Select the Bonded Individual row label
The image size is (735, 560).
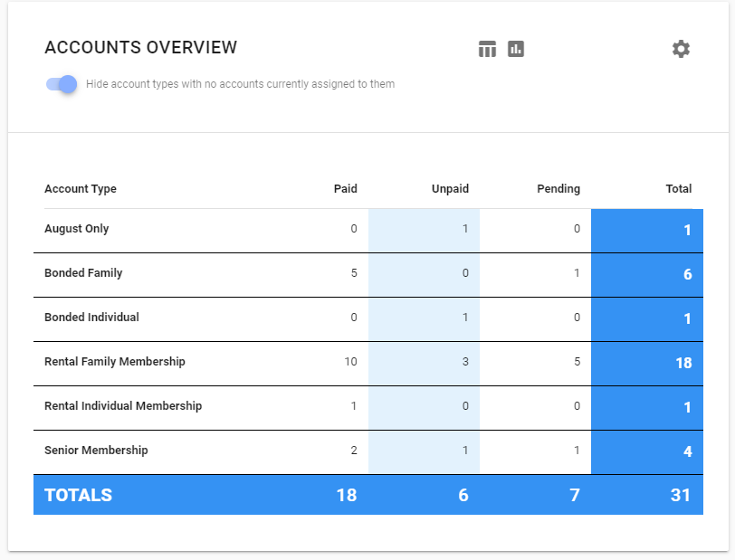(x=92, y=318)
